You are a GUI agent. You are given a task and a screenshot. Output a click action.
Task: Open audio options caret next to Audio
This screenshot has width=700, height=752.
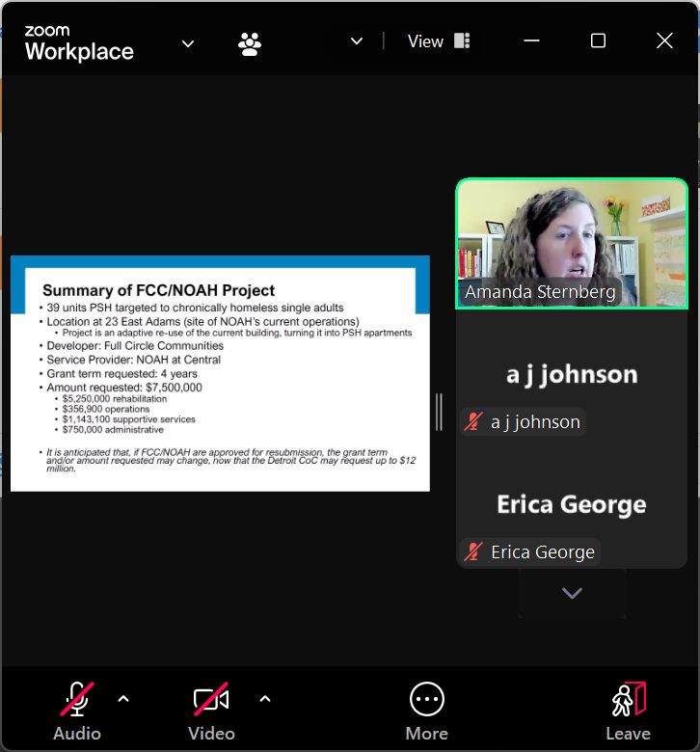click(123, 699)
